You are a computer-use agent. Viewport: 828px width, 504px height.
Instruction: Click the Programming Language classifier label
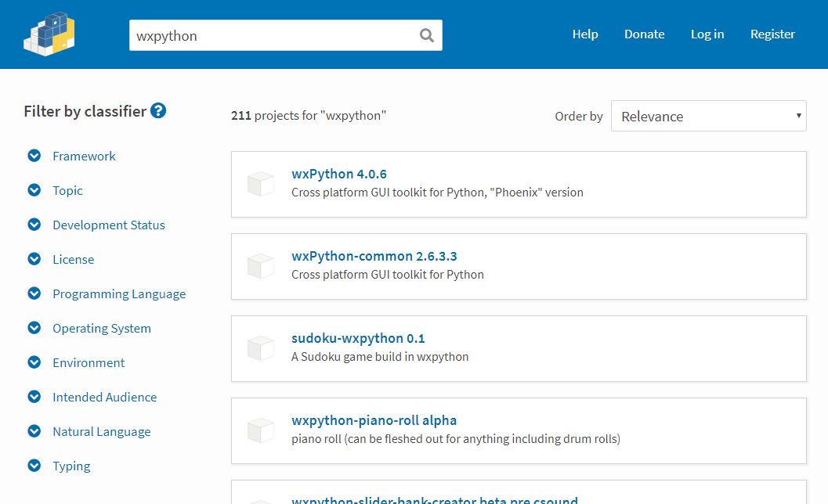tap(119, 294)
